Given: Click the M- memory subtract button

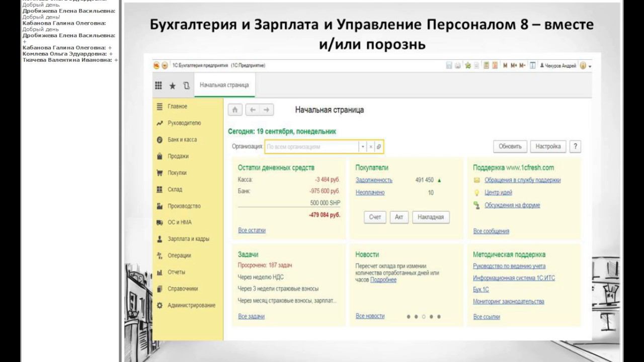Looking at the screenshot, I should click(x=522, y=65).
